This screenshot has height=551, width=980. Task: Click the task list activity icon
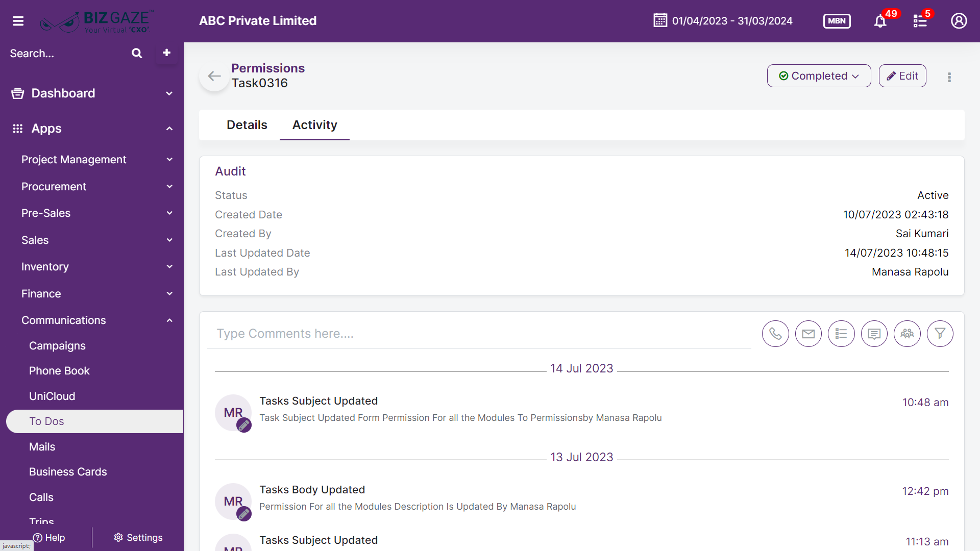click(841, 334)
